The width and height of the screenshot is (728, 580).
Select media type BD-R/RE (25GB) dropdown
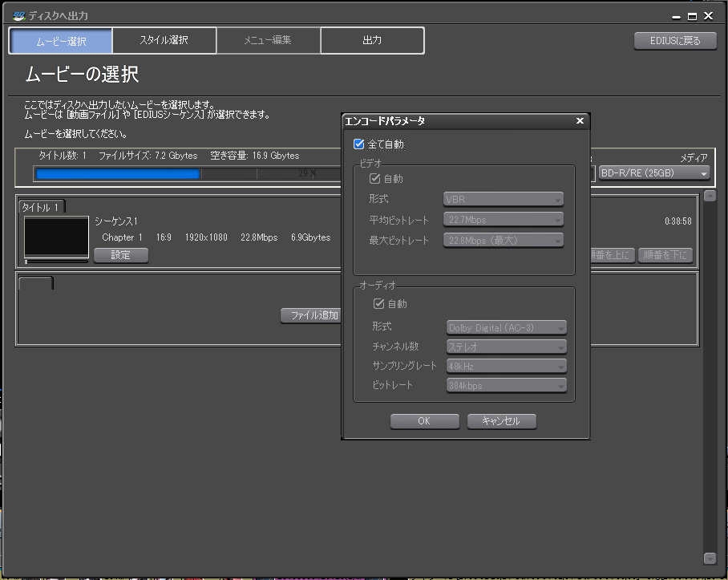pos(654,172)
